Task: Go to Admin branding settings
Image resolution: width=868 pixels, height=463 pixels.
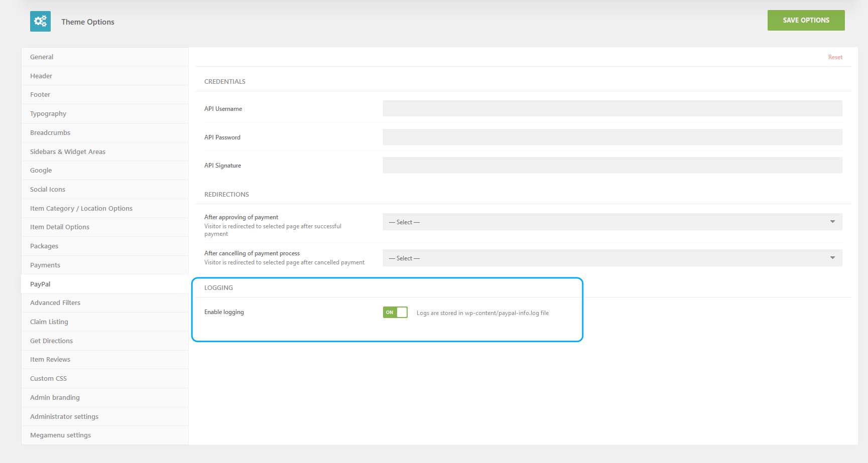Action: [104, 398]
